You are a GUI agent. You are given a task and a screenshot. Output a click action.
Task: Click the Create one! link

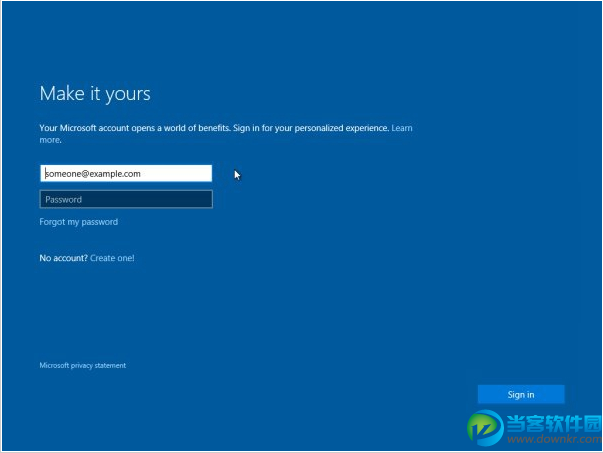[x=112, y=258]
